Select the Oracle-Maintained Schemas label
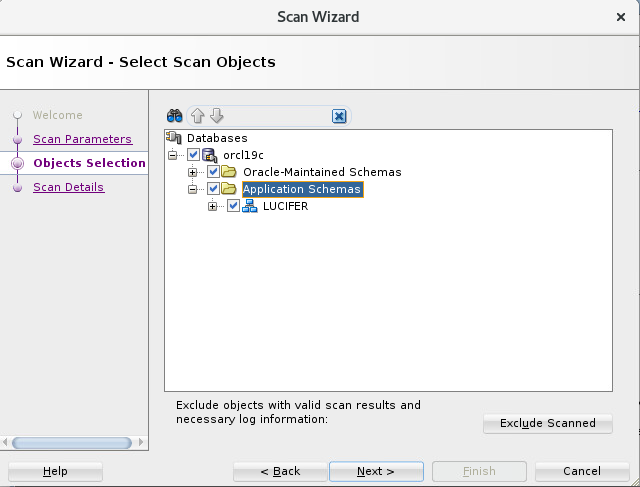The width and height of the screenshot is (640, 487). [x=322, y=172]
